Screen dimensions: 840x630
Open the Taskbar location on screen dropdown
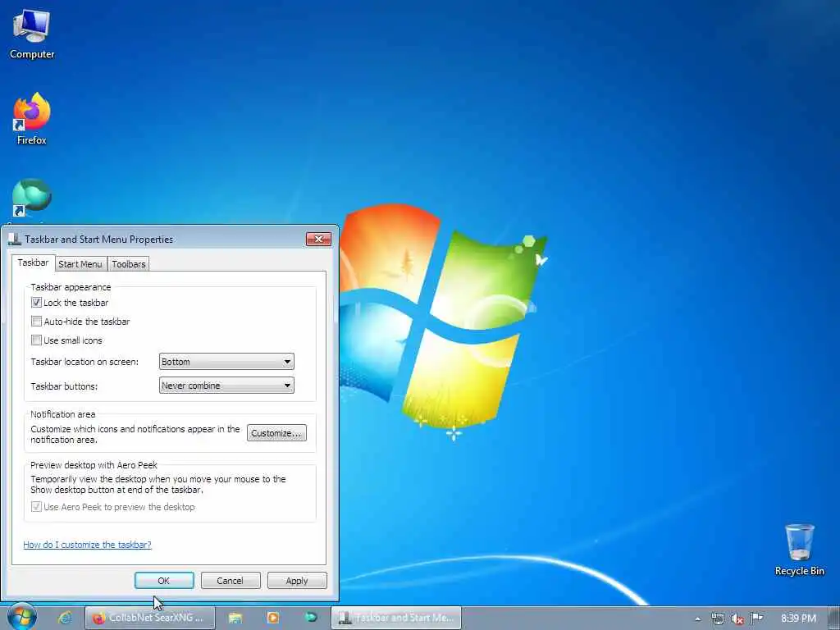[x=226, y=362]
